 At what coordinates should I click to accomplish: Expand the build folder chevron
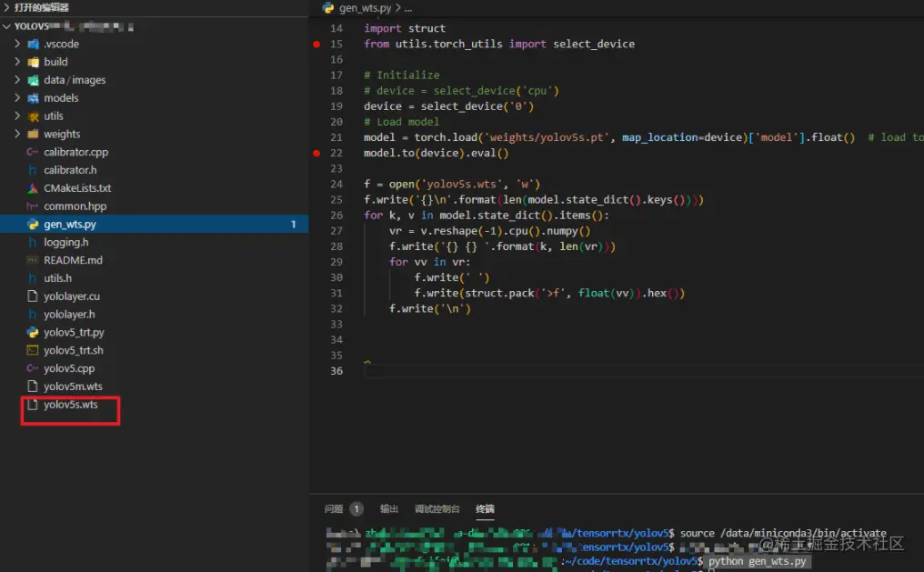tap(17, 61)
